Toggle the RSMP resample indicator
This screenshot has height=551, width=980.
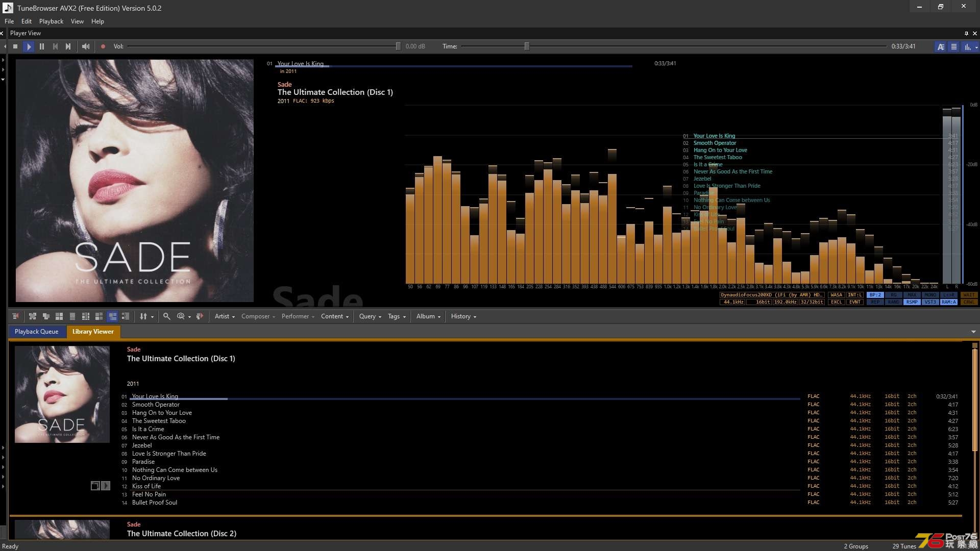pyautogui.click(x=912, y=302)
